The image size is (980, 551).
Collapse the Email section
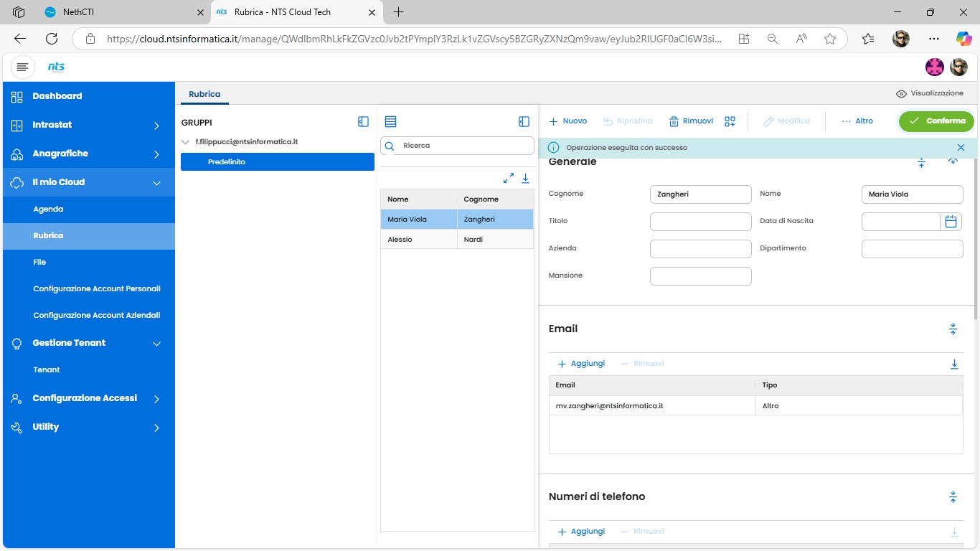(x=953, y=329)
